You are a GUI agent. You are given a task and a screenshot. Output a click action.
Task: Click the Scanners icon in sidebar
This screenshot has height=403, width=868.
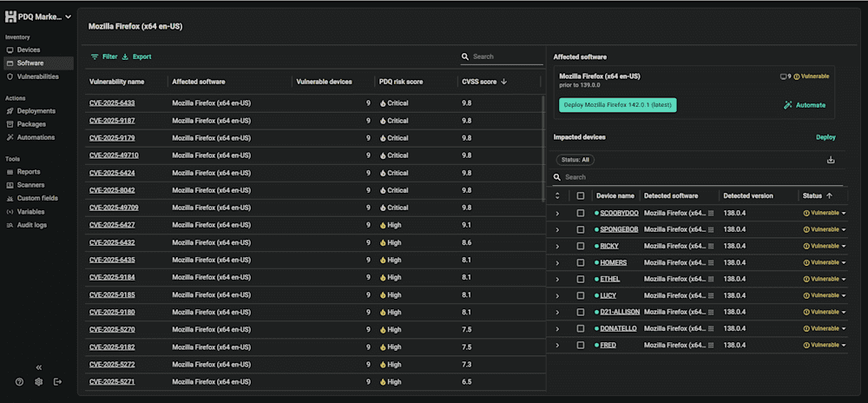click(x=10, y=185)
